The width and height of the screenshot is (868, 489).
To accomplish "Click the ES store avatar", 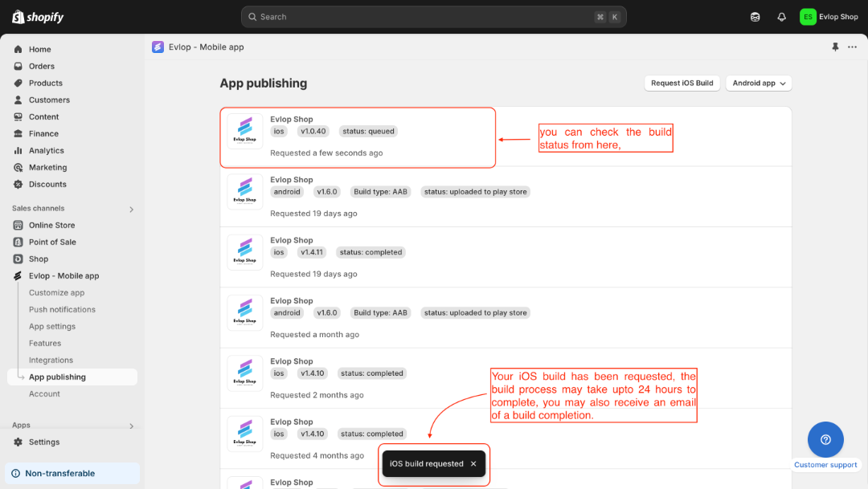I will 808,17.
